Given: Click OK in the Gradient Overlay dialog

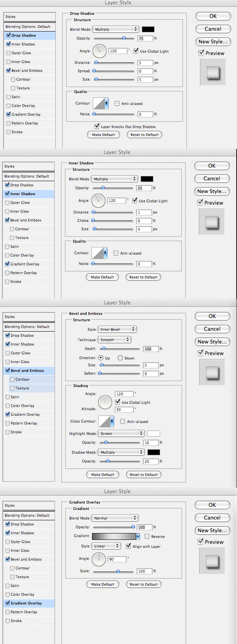Looking at the screenshot, I should pos(212,505).
